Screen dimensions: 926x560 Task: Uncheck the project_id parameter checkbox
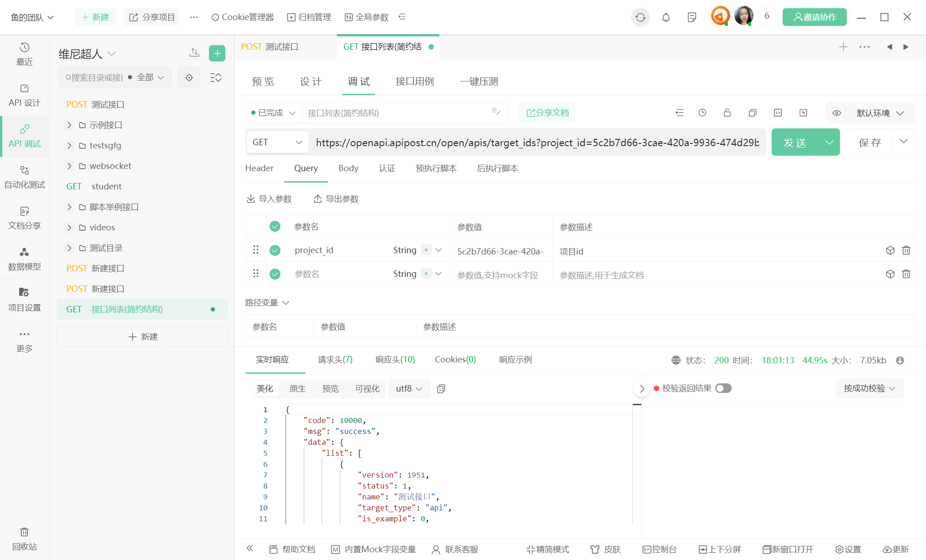click(x=275, y=250)
